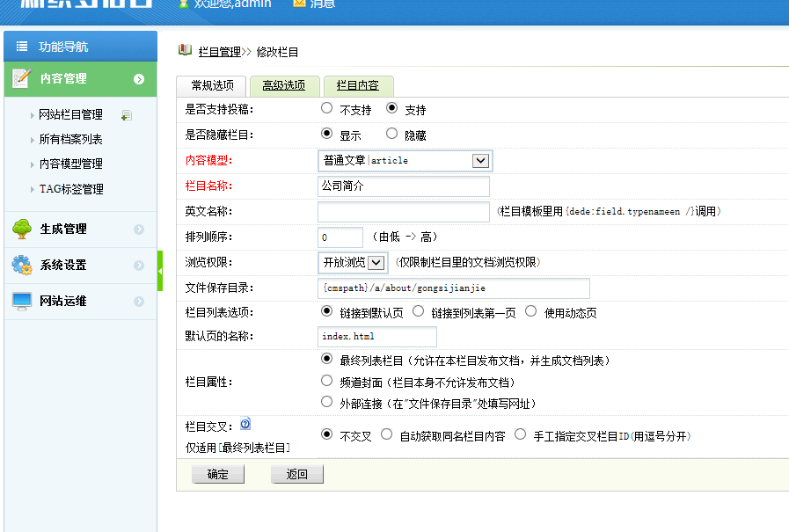Click the 默认页的名称 field index.html
This screenshot has width=789, height=532.
[376, 337]
